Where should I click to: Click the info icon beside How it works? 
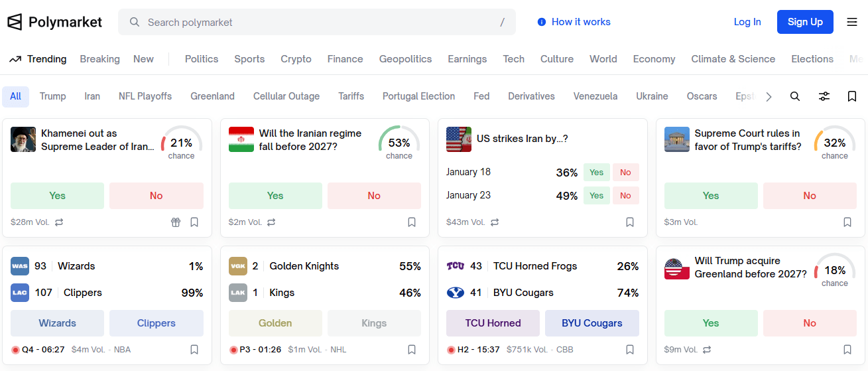[542, 22]
